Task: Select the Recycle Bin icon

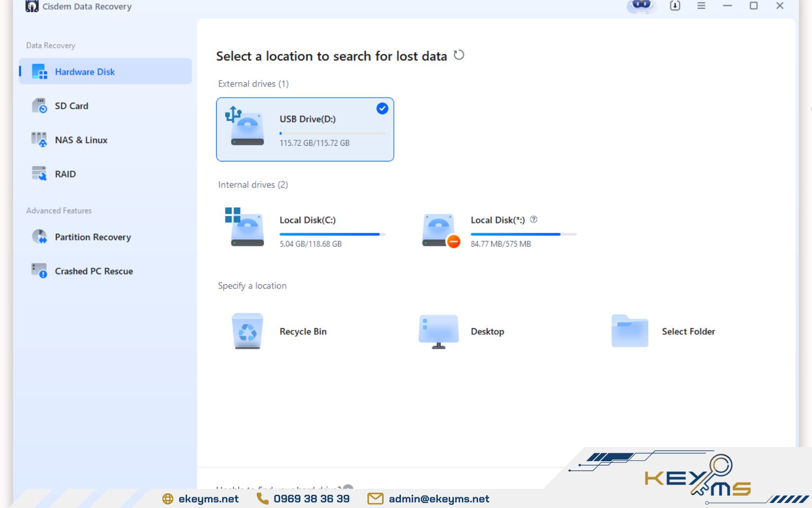Action: click(x=248, y=331)
